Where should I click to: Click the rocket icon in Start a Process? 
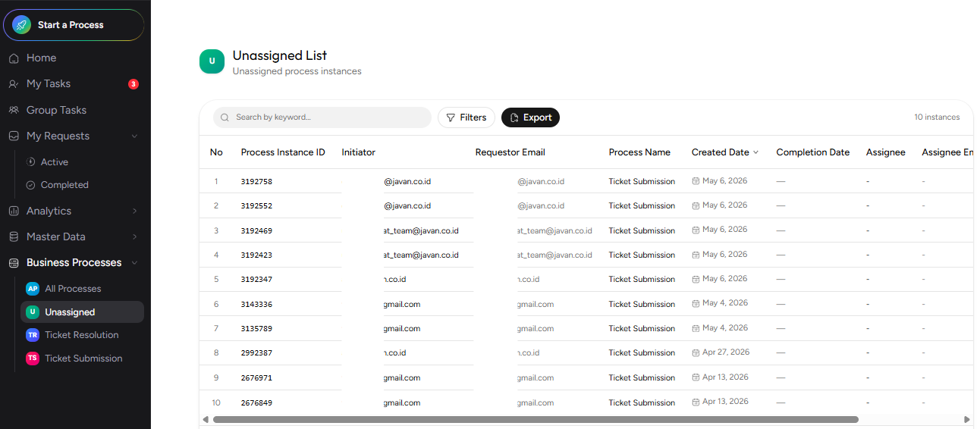coord(21,25)
